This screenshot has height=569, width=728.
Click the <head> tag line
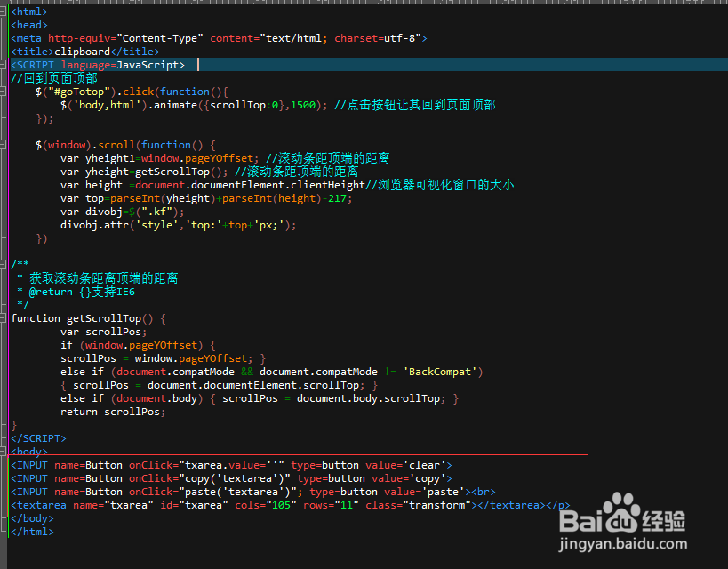(x=29, y=25)
